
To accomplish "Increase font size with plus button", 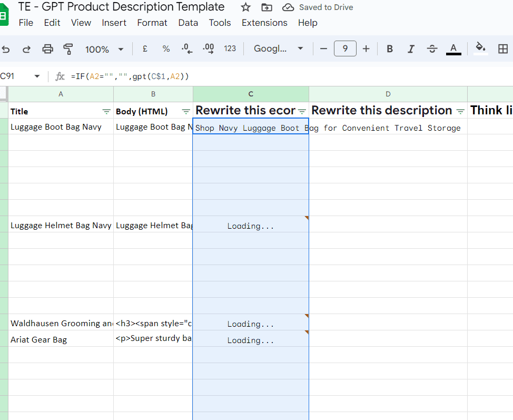I will point(366,49).
